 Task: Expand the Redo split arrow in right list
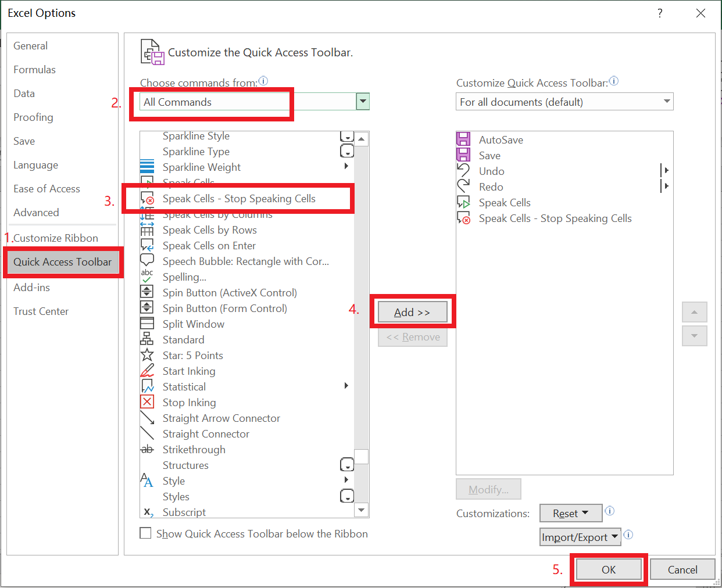(x=666, y=186)
